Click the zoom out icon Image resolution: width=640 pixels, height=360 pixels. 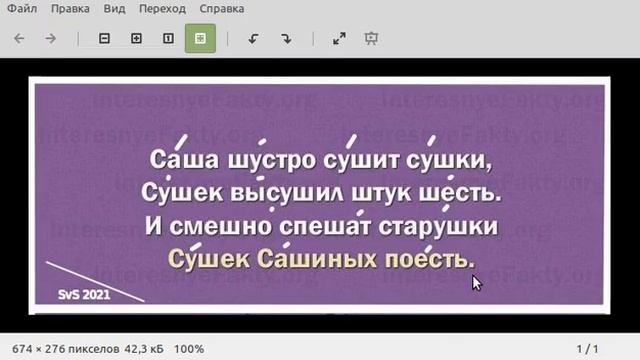tap(104, 38)
